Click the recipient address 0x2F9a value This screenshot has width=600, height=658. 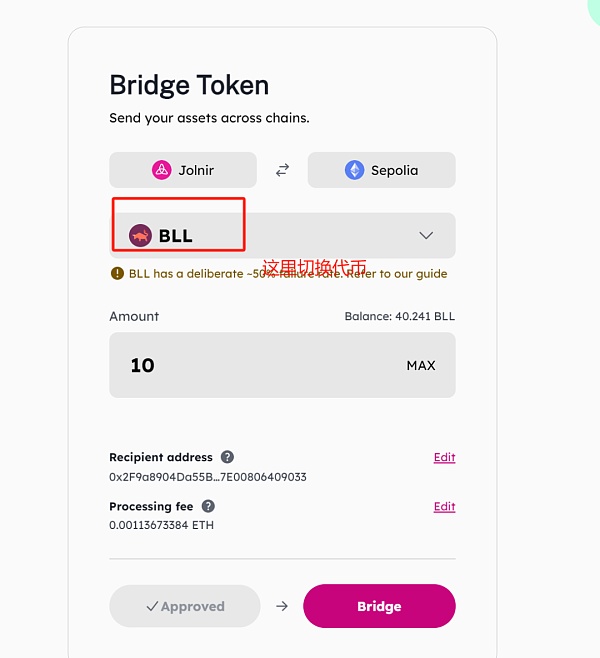[207, 477]
